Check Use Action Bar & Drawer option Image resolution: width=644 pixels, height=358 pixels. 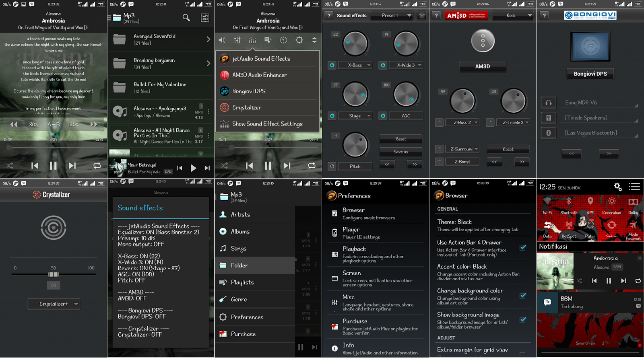[522, 247]
